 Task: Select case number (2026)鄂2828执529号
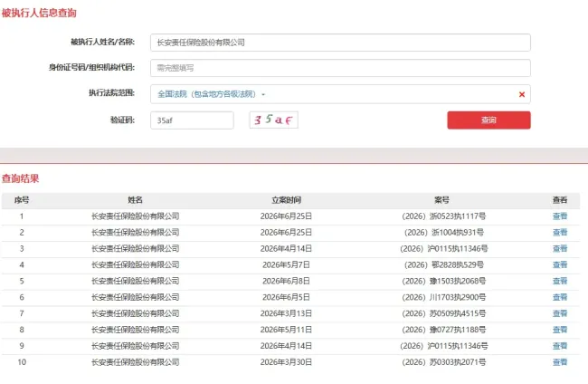point(444,264)
